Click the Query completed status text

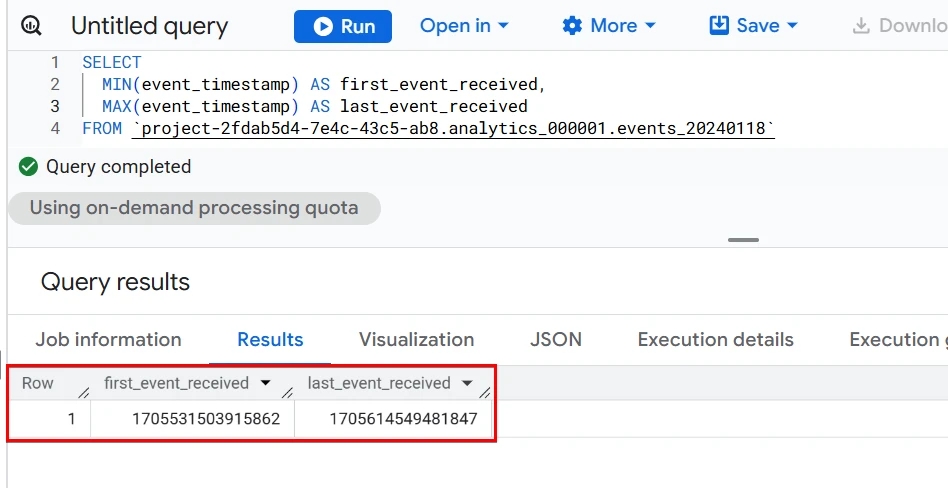(x=118, y=167)
